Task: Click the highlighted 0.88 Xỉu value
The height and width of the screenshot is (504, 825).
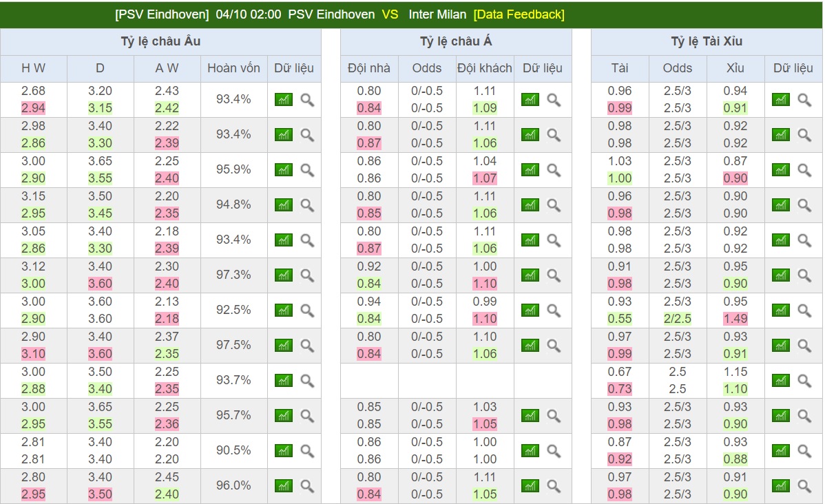Action: pos(735,459)
